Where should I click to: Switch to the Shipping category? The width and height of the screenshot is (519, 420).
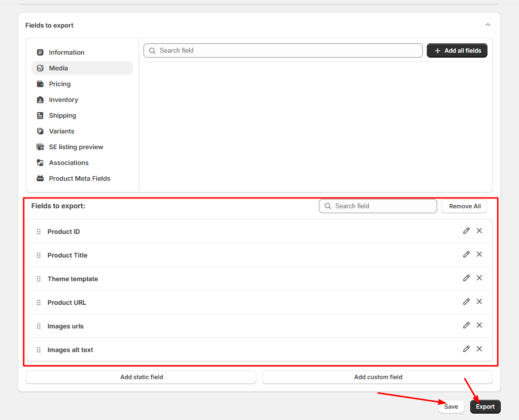[82, 115]
